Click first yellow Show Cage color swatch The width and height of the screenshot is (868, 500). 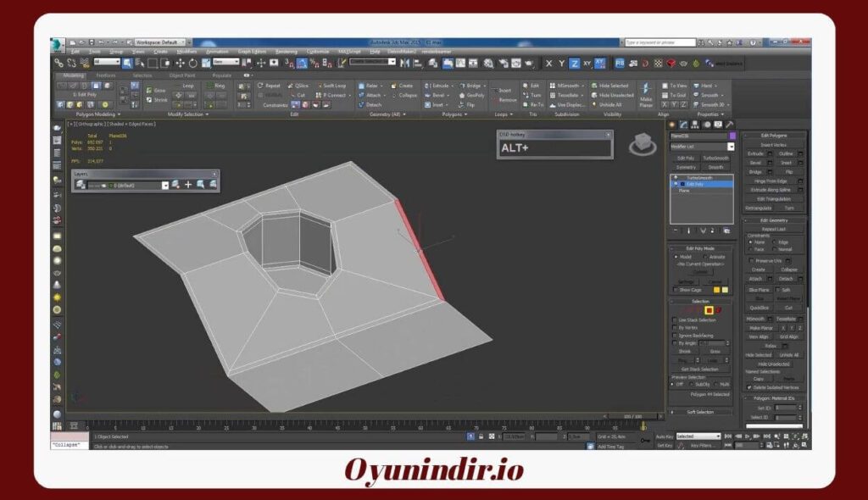[x=716, y=290]
